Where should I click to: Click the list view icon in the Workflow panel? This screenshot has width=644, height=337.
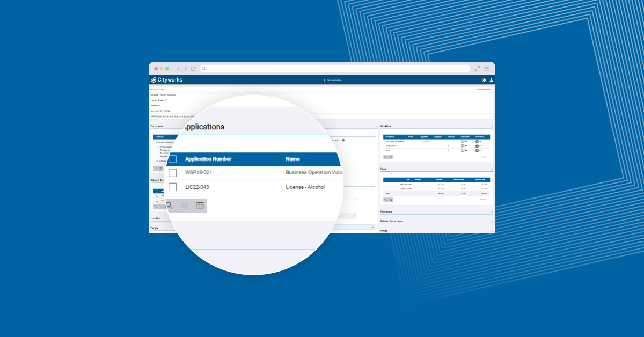[390, 157]
